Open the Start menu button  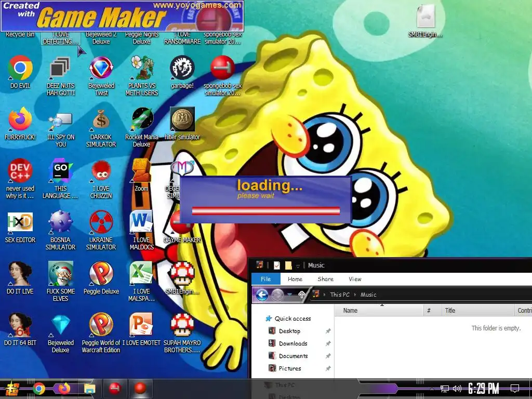coord(11,389)
